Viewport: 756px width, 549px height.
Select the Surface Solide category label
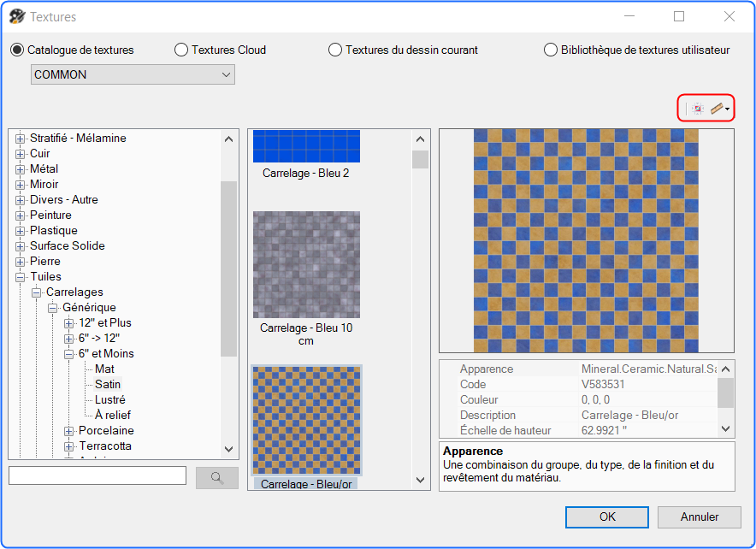click(68, 245)
